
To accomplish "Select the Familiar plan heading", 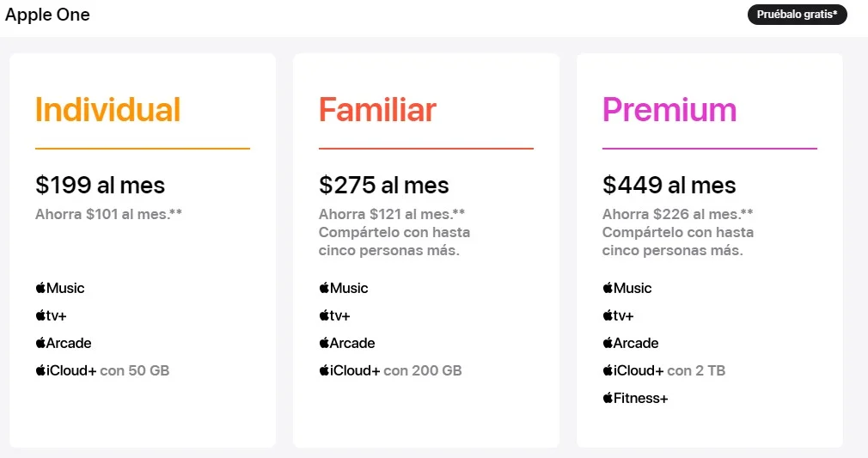I will click(377, 110).
